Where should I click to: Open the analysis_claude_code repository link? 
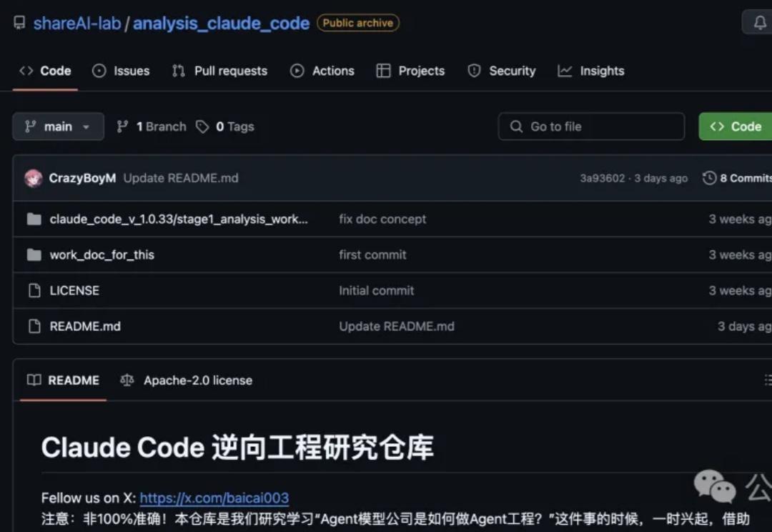221,23
